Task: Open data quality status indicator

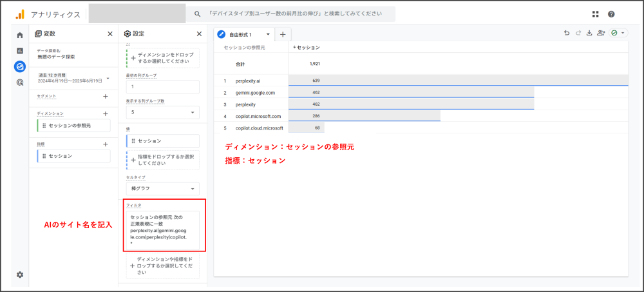Action: click(x=618, y=34)
